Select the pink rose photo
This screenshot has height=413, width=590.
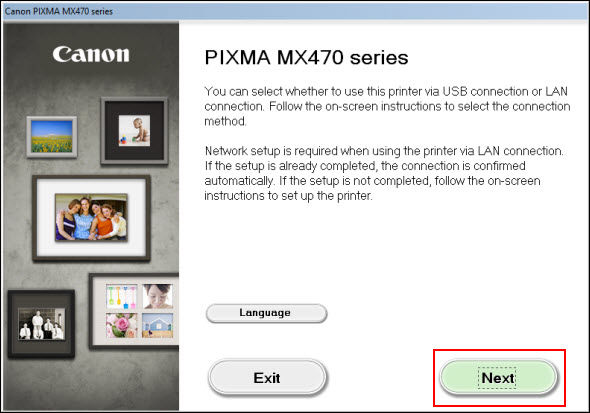pos(121,325)
